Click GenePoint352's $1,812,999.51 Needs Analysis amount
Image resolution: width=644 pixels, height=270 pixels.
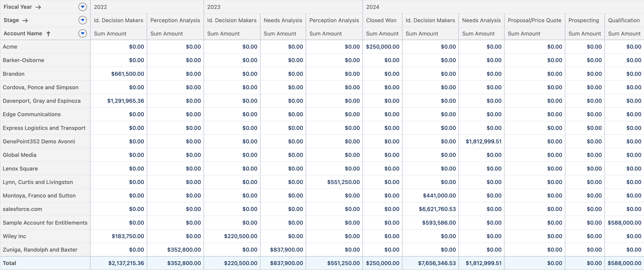tap(484, 141)
